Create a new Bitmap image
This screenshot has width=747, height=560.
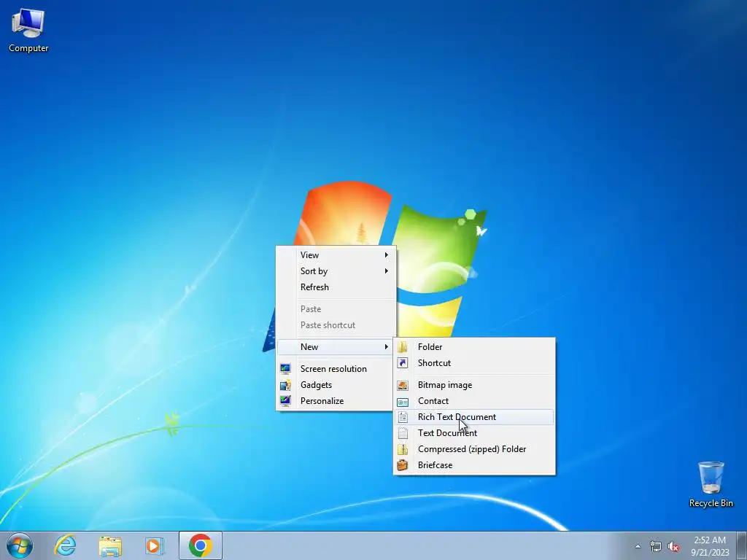[x=474, y=385]
